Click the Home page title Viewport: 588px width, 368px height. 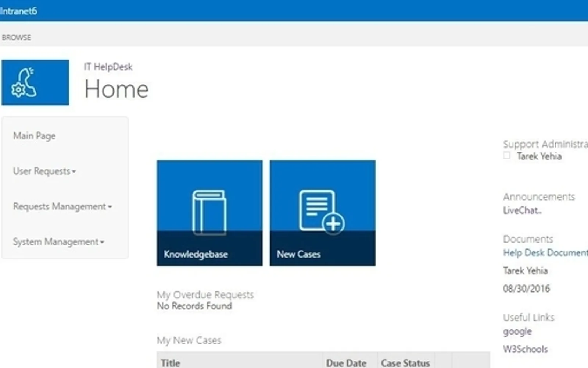[116, 89]
